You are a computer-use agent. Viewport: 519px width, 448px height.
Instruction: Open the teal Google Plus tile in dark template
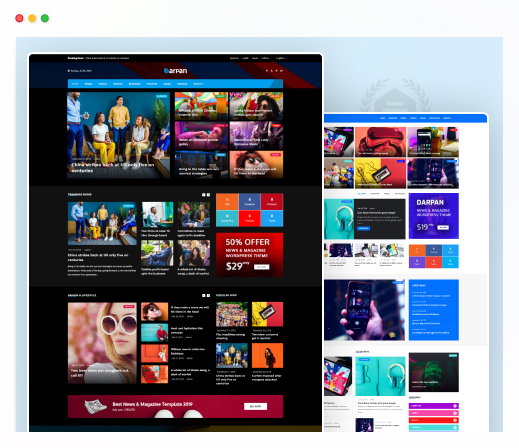tap(227, 218)
